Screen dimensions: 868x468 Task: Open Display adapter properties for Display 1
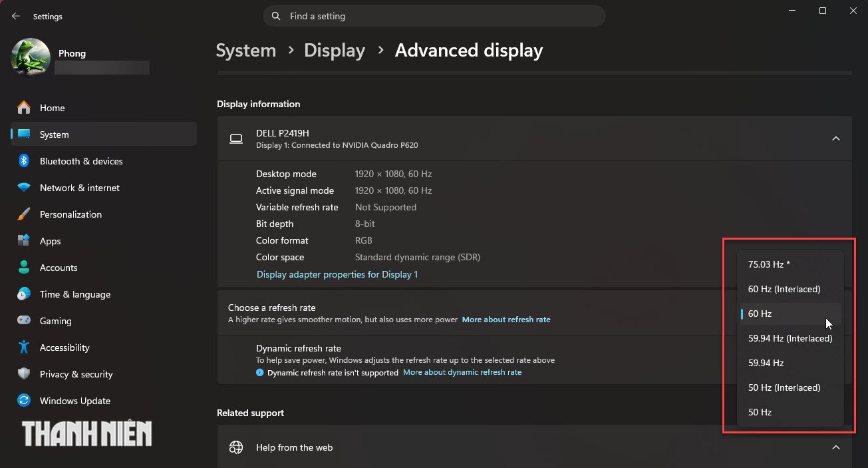[x=337, y=274]
